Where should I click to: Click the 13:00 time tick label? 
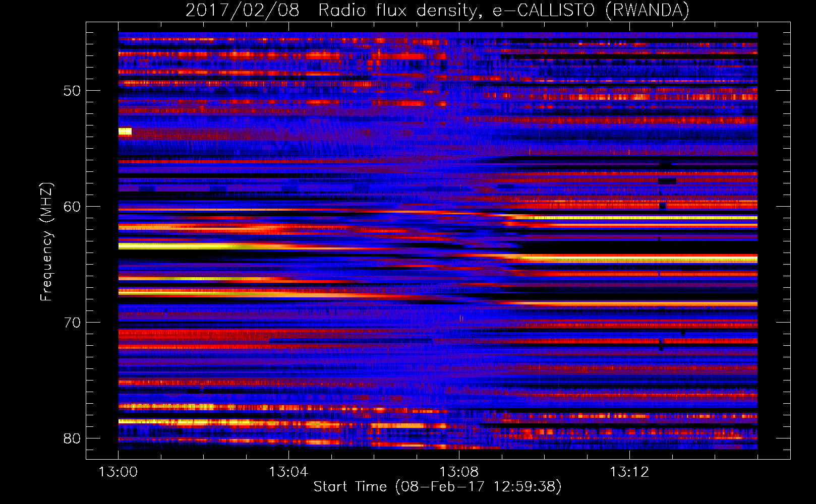coord(118,472)
